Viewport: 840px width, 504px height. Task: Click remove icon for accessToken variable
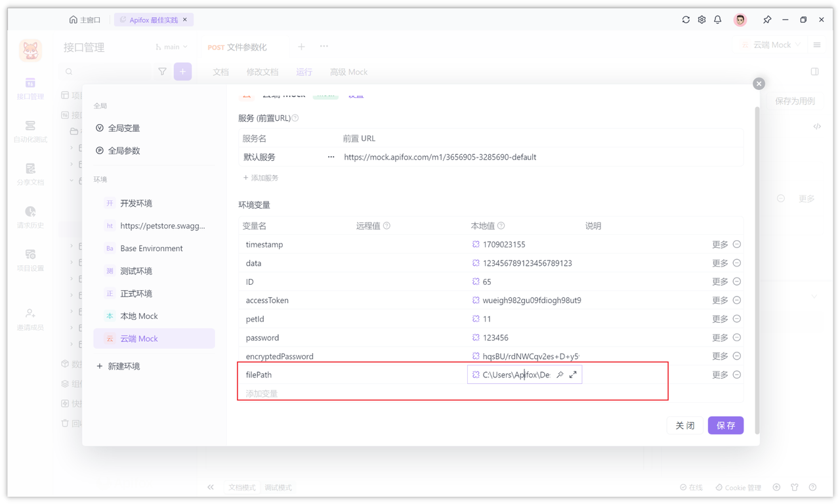pyautogui.click(x=737, y=300)
